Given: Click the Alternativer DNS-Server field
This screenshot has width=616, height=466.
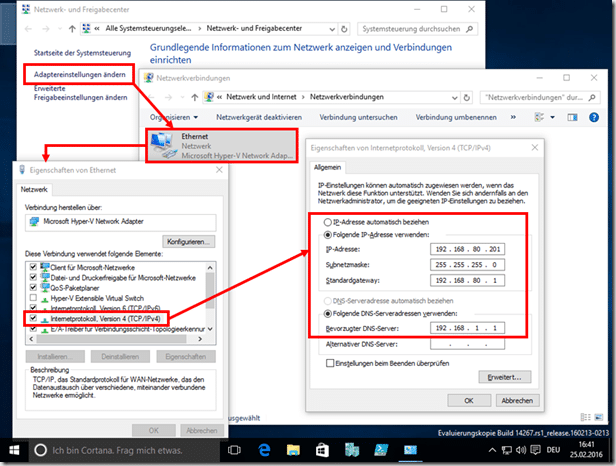Looking at the screenshot, I should [x=468, y=344].
